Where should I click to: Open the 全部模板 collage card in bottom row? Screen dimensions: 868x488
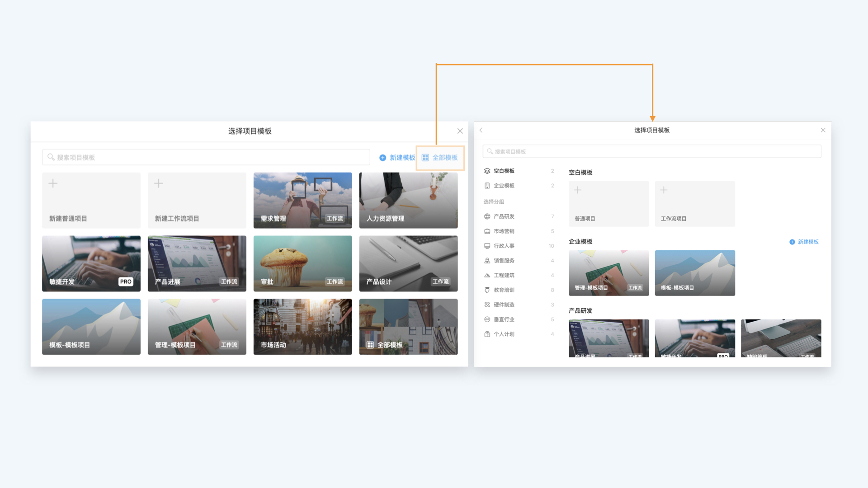(x=408, y=327)
